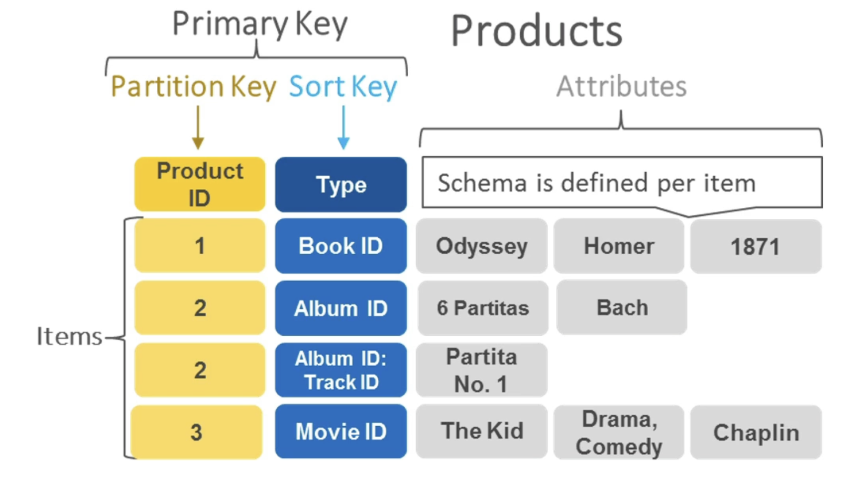Click the Products title text
Viewport: 868px width, 503px height.
point(537,31)
